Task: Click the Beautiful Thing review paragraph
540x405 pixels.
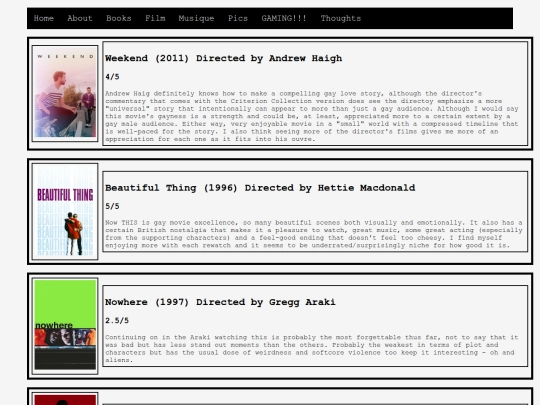Action: click(x=314, y=234)
